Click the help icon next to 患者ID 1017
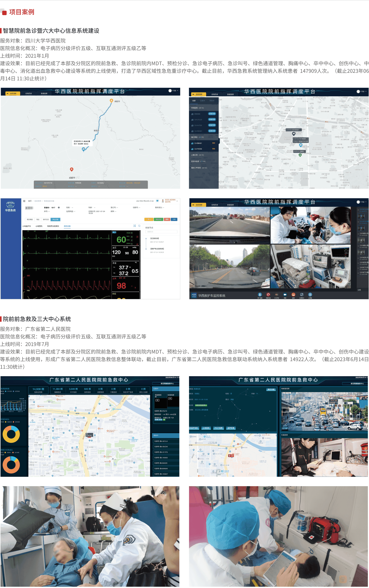This screenshot has height=588, width=369. pyautogui.click(x=59, y=208)
